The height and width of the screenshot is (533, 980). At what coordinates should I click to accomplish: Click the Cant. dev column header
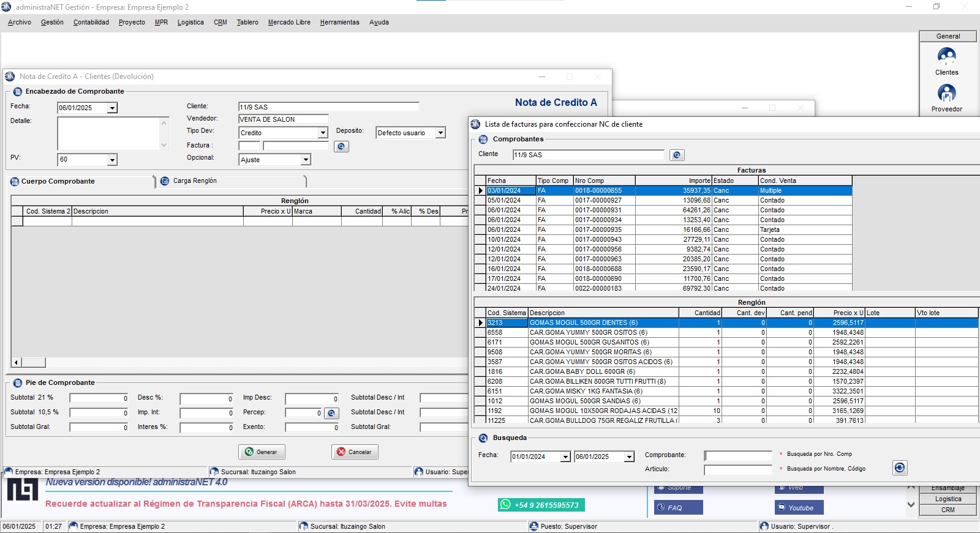click(744, 313)
